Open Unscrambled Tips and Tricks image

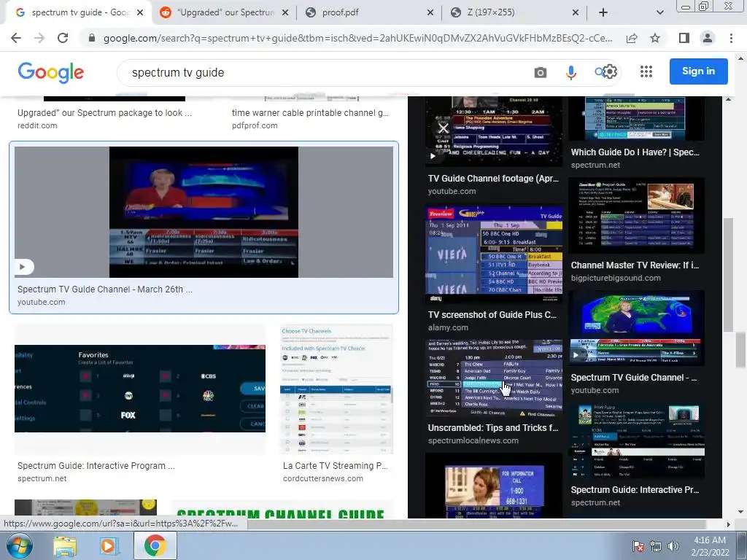pyautogui.click(x=494, y=377)
